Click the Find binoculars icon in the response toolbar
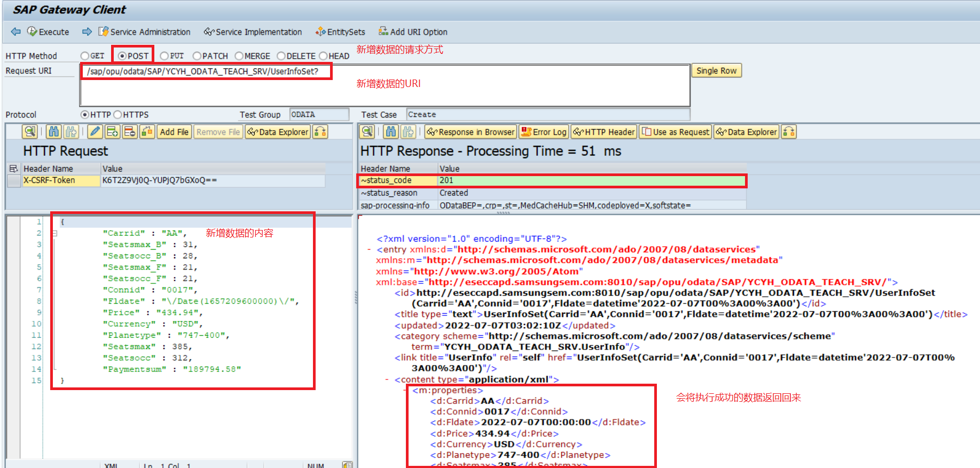The image size is (980, 468). pyautogui.click(x=391, y=132)
